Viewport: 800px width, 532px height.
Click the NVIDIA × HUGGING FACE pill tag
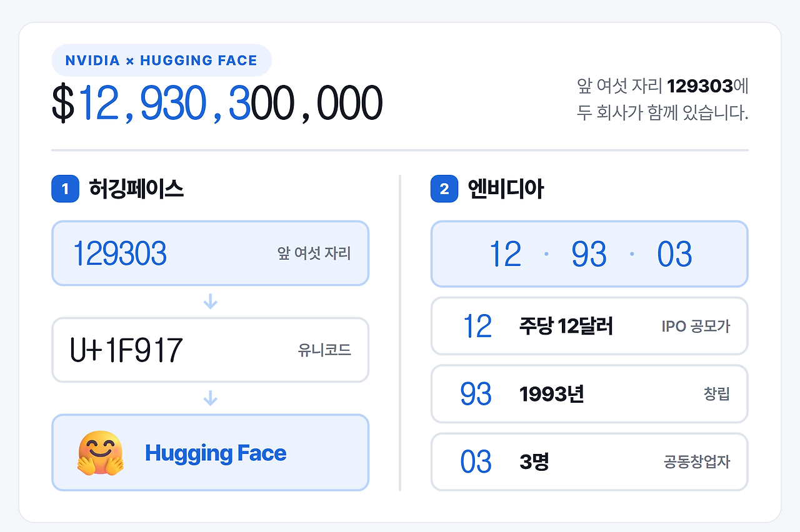coord(161,61)
